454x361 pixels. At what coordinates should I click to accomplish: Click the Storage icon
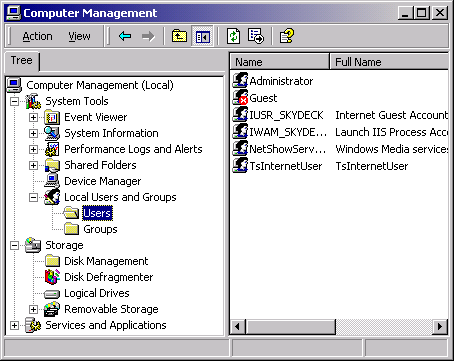tap(33, 245)
